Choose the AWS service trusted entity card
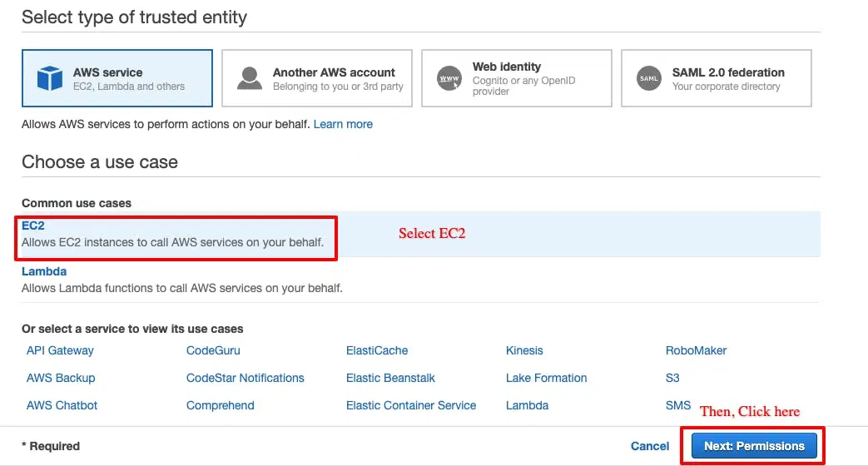 pyautogui.click(x=117, y=78)
